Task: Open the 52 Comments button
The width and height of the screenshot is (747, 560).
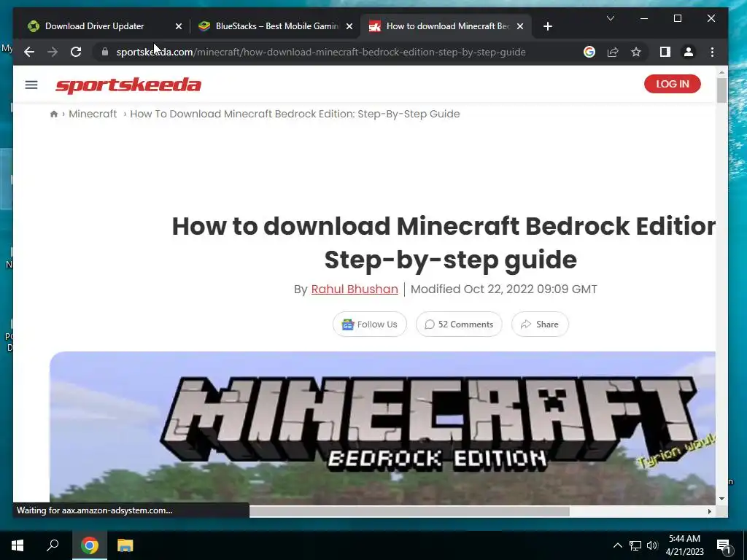Action: coord(459,324)
